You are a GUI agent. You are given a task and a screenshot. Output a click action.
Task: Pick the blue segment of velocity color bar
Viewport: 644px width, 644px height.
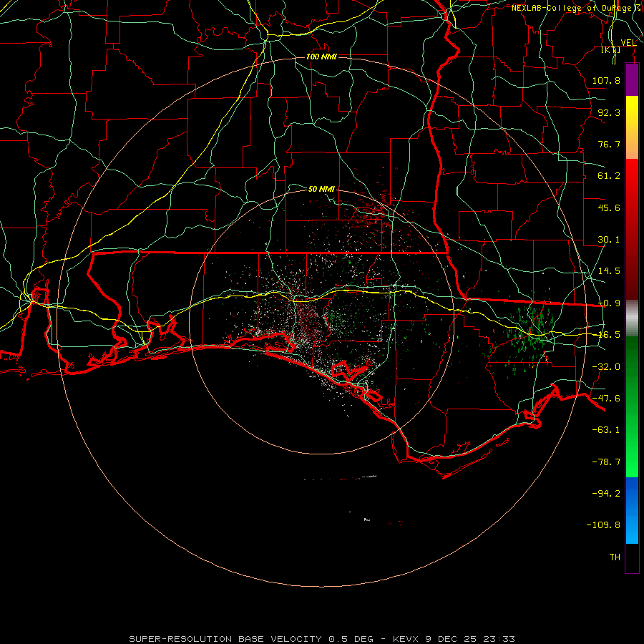pyautogui.click(x=632, y=510)
